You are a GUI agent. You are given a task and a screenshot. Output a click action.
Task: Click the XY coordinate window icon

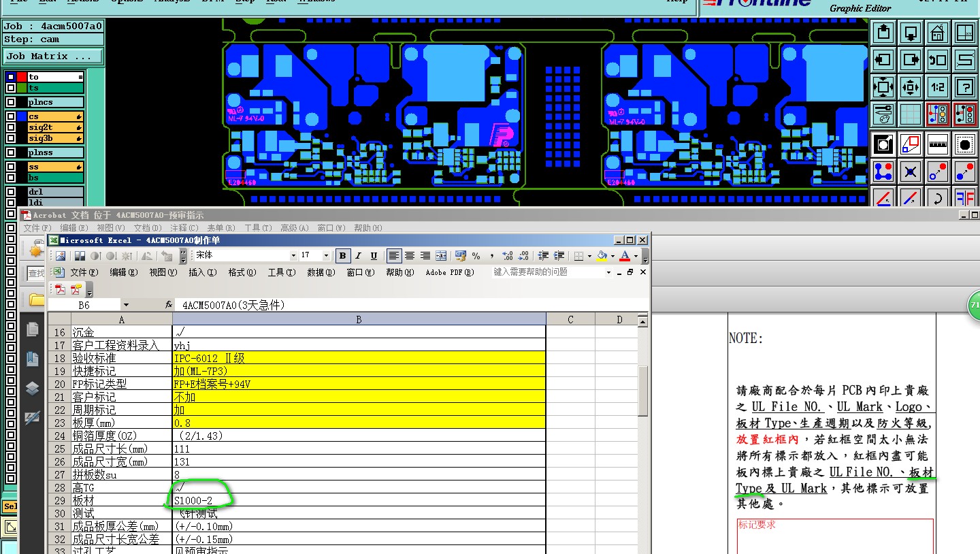(x=965, y=31)
